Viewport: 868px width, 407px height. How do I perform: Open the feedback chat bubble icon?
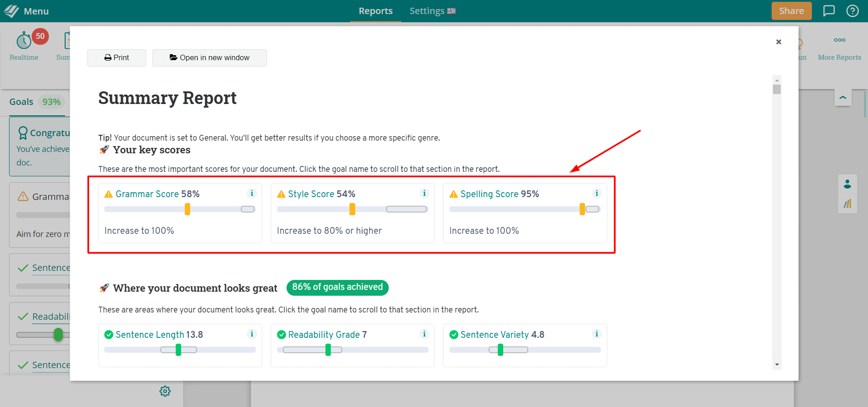[829, 11]
